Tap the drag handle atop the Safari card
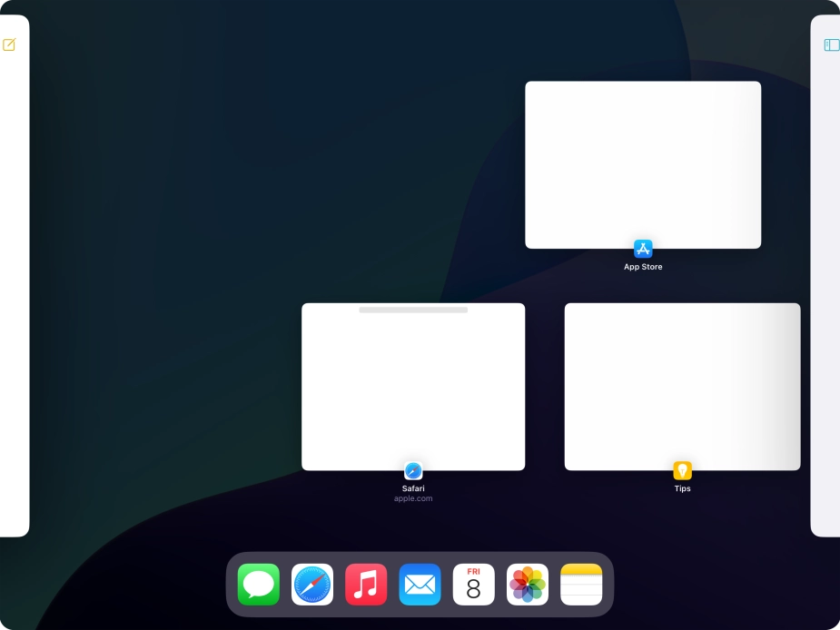Viewport: 840px width, 630px height. (413, 310)
